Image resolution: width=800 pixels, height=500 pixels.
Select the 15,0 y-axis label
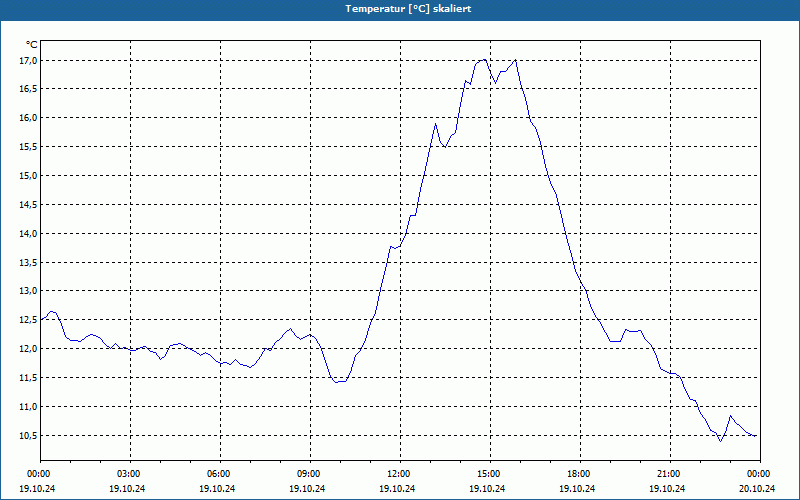tap(29, 176)
